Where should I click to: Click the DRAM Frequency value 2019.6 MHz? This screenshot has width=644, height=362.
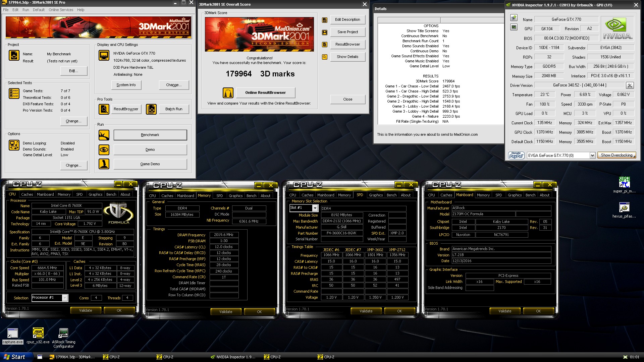(224, 235)
